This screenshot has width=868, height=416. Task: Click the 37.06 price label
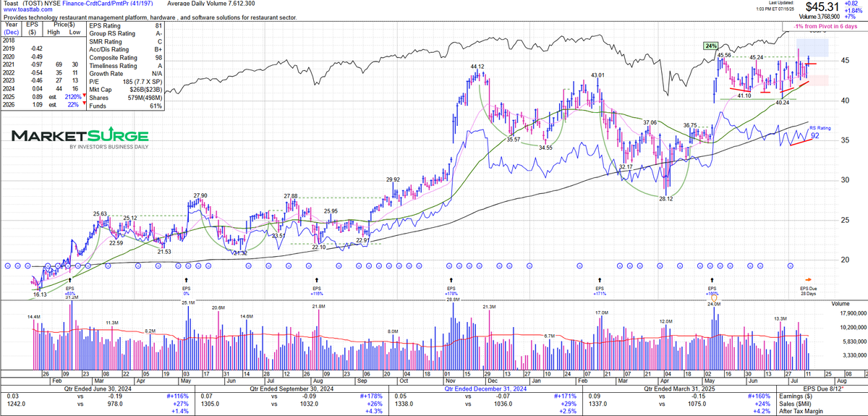pos(649,123)
